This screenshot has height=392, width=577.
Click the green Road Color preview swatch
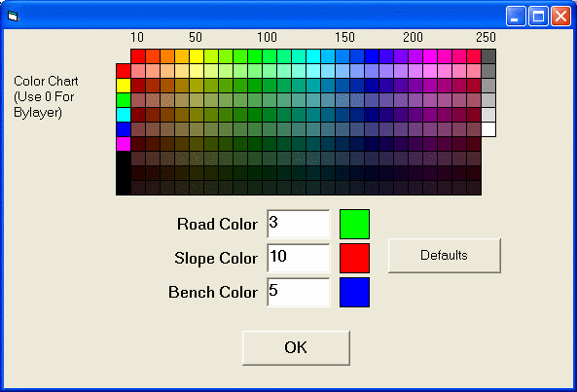pos(354,224)
